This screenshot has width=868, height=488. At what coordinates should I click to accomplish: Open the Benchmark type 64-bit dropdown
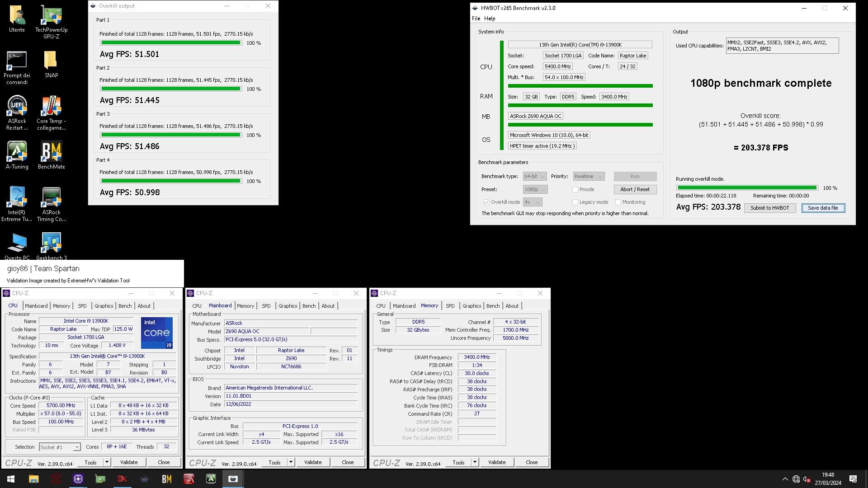click(535, 176)
